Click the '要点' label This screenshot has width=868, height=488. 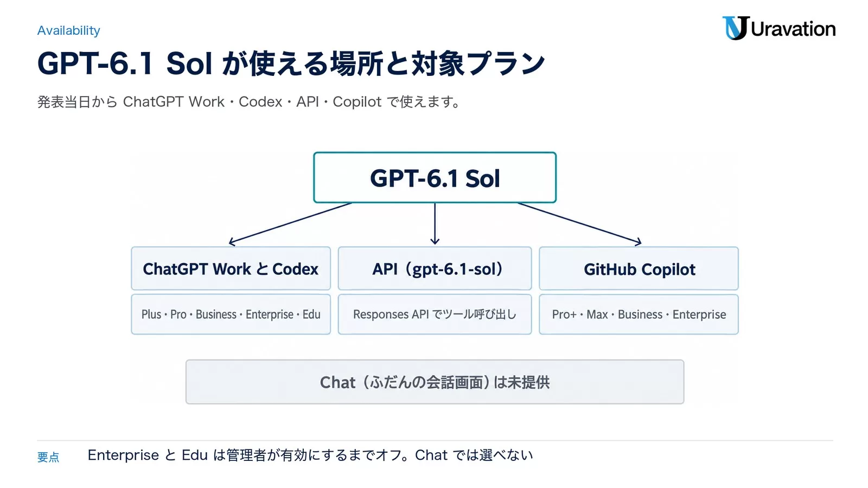pos(48,457)
